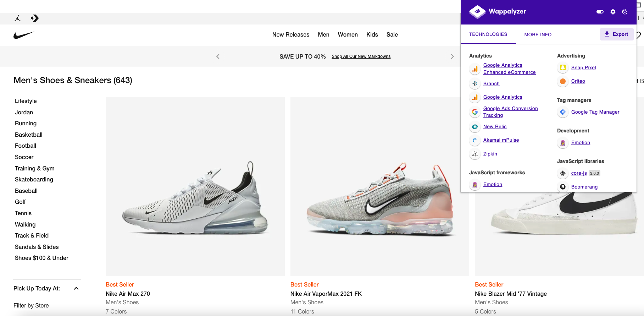
Task: Open Shop All Our New Markdowns link
Action: [x=361, y=56]
